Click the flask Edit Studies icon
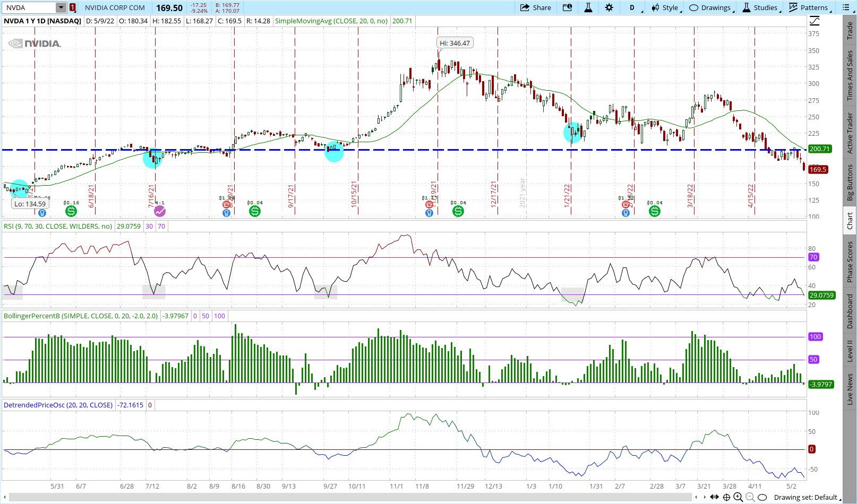Viewport: 857px width, 504px height. tap(588, 7)
